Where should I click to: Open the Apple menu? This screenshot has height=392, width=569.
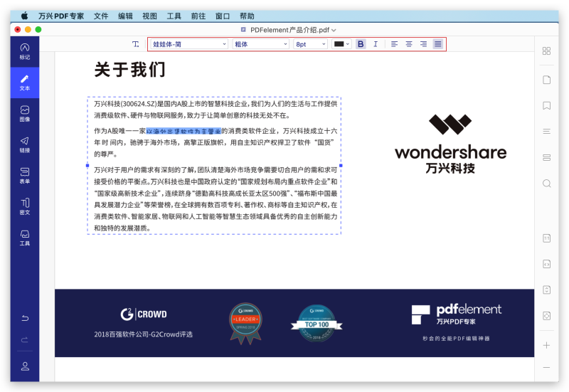coord(24,16)
